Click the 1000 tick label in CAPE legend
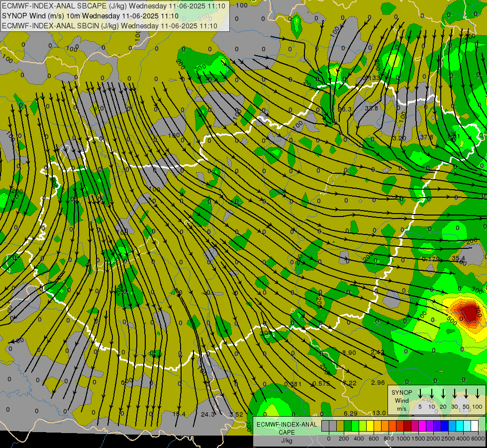Image resolution: width=487 pixels, height=448 pixels. [x=403, y=439]
